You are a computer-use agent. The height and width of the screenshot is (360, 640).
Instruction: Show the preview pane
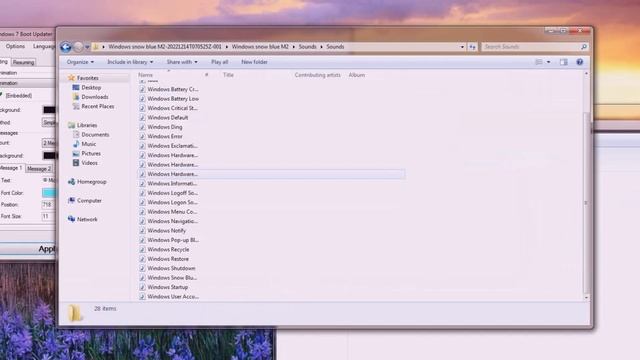click(564, 62)
